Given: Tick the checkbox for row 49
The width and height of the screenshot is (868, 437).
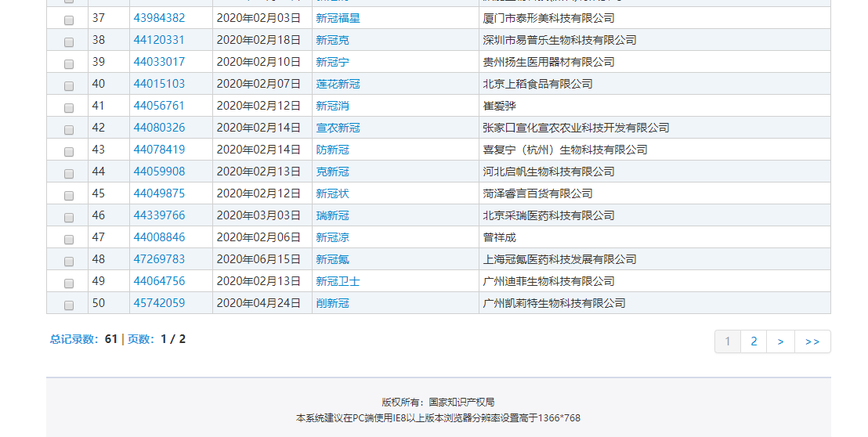Looking at the screenshot, I should pos(69,284).
